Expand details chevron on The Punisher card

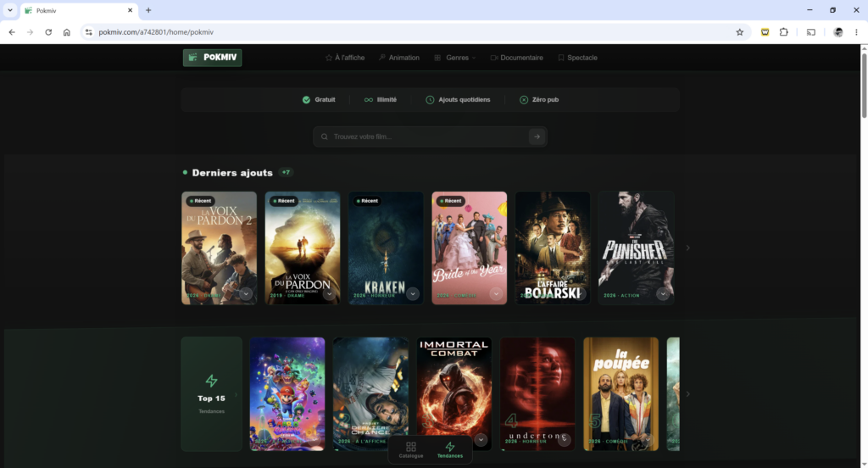tap(663, 294)
